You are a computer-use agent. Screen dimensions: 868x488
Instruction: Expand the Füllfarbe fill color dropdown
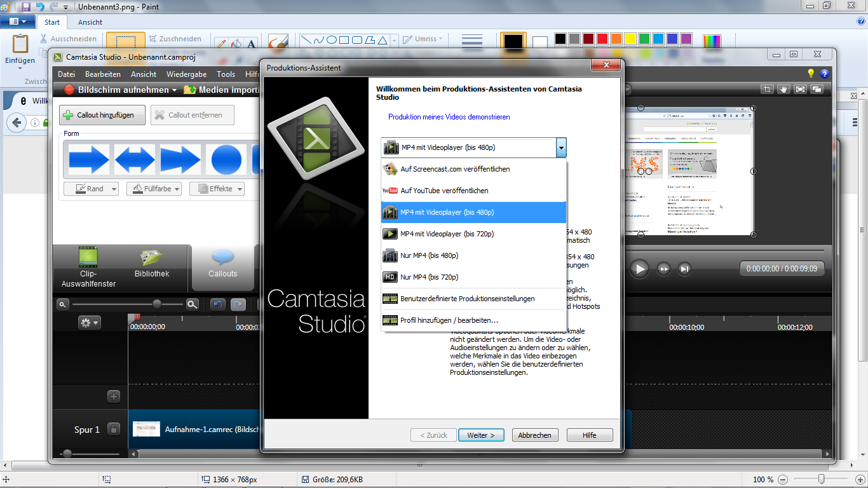tap(154, 189)
